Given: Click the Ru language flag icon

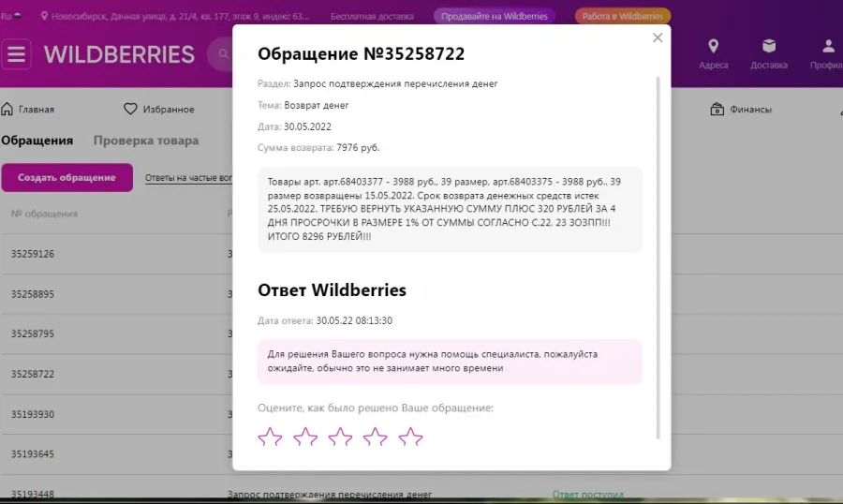Looking at the screenshot, I should [x=17, y=16].
